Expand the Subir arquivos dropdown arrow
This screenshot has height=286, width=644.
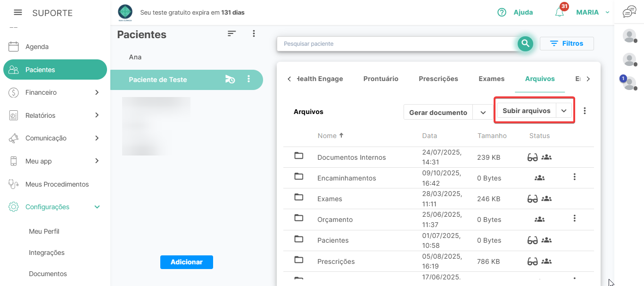564,111
